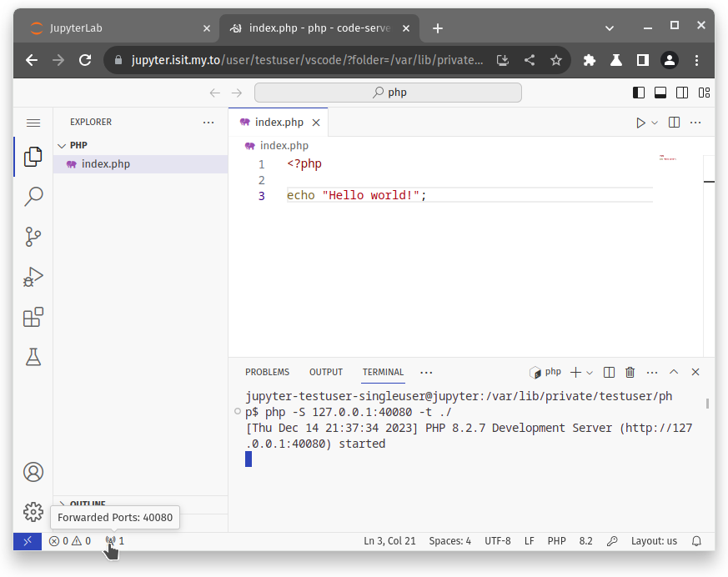Toggle the bottom panel layout button

pyautogui.click(x=660, y=93)
